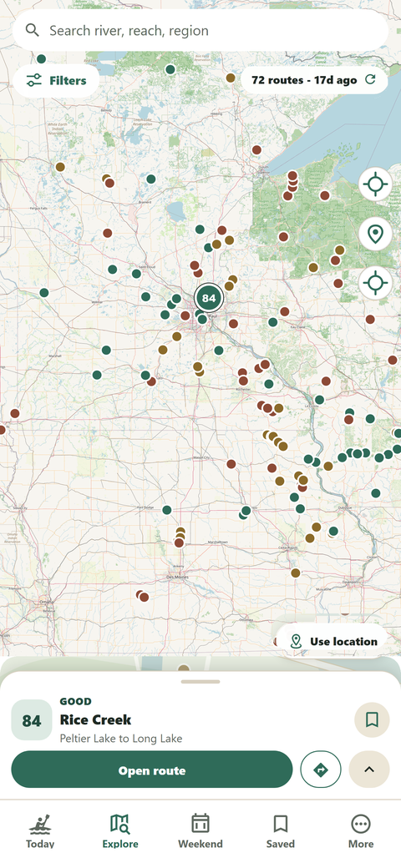The height and width of the screenshot is (868, 401).
Task: Expand the route card with the chevron
Action: tap(369, 770)
